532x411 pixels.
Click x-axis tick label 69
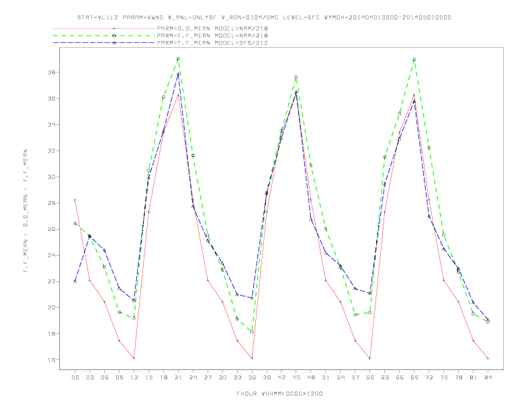(414, 377)
